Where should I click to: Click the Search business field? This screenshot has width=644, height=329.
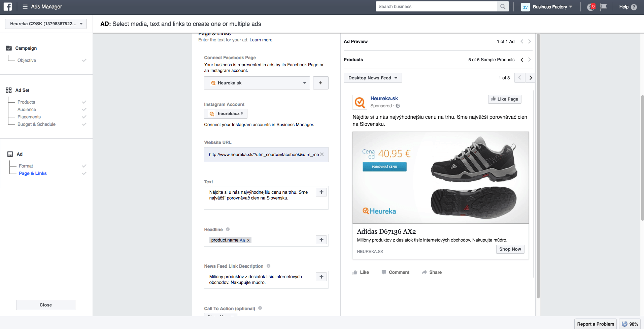point(436,6)
